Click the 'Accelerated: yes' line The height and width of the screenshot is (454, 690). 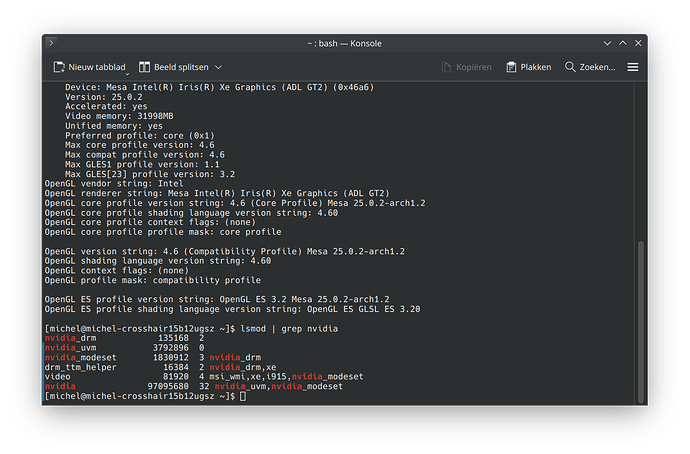(x=106, y=106)
